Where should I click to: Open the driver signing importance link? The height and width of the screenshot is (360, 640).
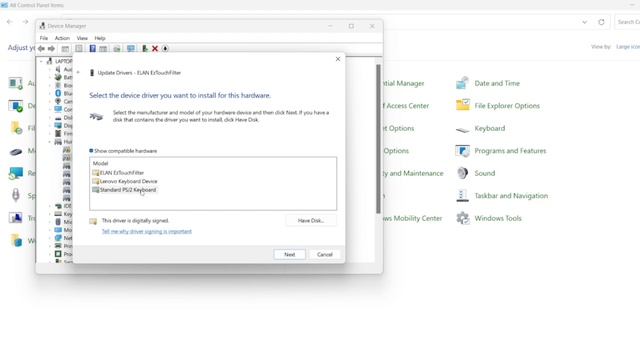(x=147, y=231)
